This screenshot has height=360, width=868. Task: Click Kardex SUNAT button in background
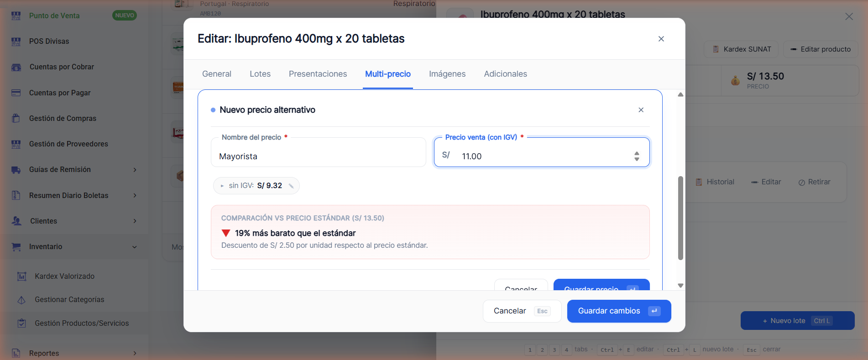pos(742,49)
